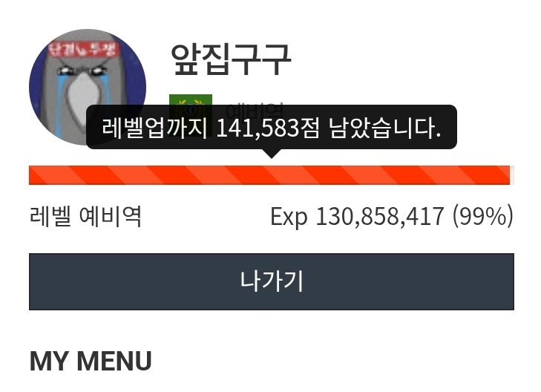This screenshot has width=541, height=392.
Task: Click the unfilled gray end of experience bar
Action: 512,175
